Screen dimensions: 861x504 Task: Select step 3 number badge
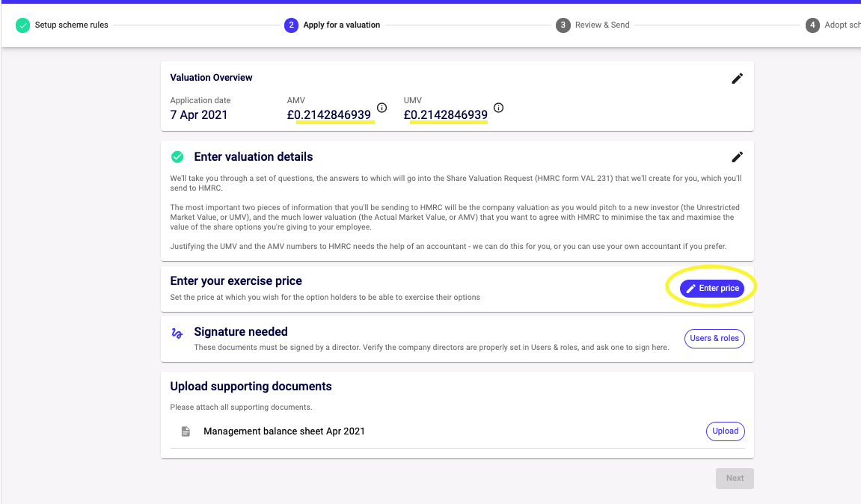click(x=563, y=25)
